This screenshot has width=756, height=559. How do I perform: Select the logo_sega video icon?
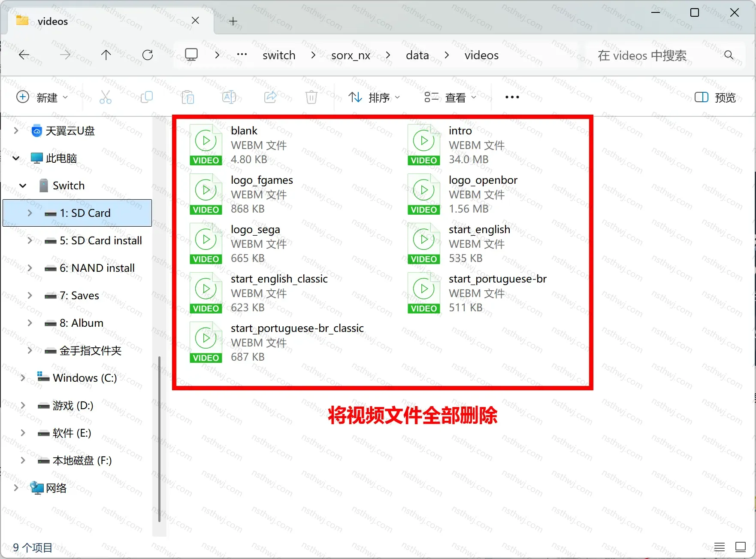coord(206,243)
